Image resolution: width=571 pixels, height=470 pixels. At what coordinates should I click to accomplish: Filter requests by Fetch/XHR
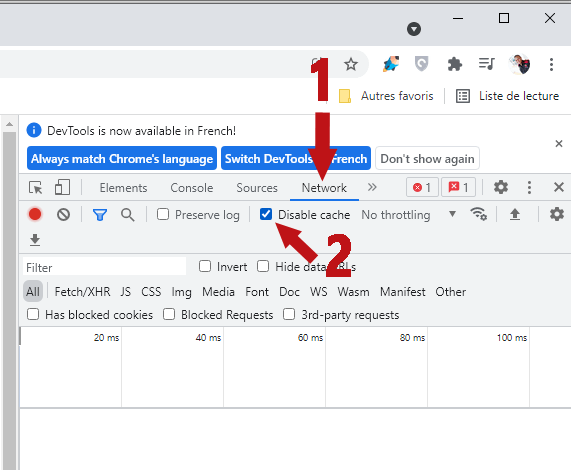click(82, 292)
